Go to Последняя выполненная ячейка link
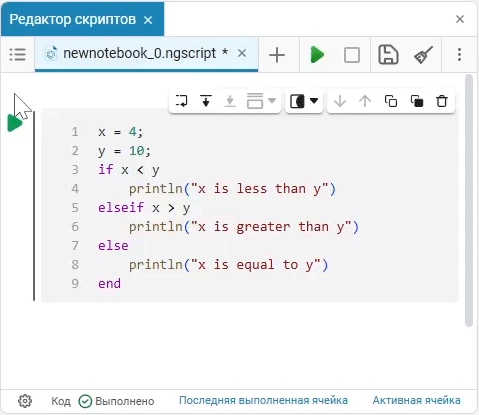Viewport: 479px width, 415px height. click(263, 400)
